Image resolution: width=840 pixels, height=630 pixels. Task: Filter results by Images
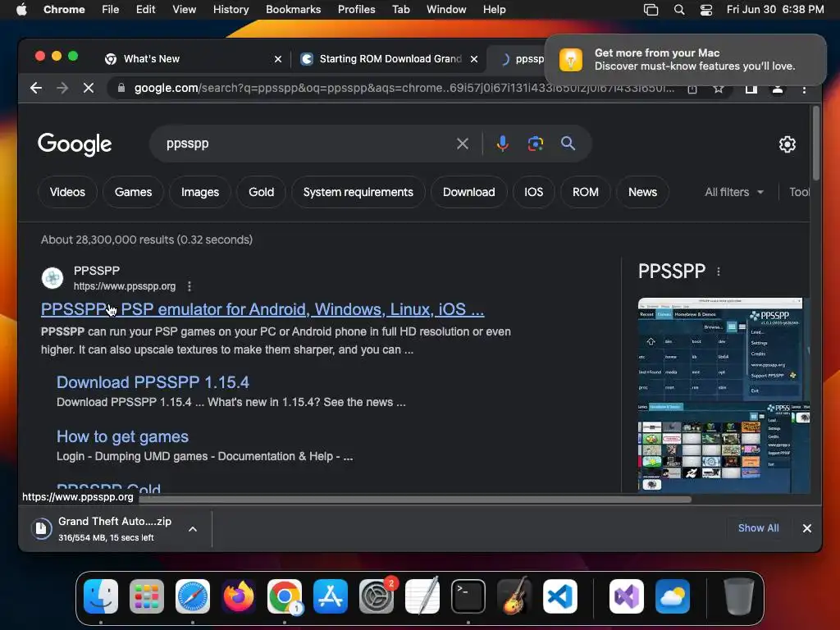coord(200,192)
